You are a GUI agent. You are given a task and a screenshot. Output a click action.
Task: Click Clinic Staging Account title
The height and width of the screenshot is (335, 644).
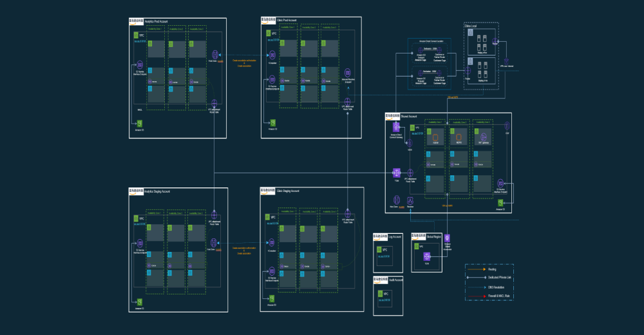(x=288, y=191)
